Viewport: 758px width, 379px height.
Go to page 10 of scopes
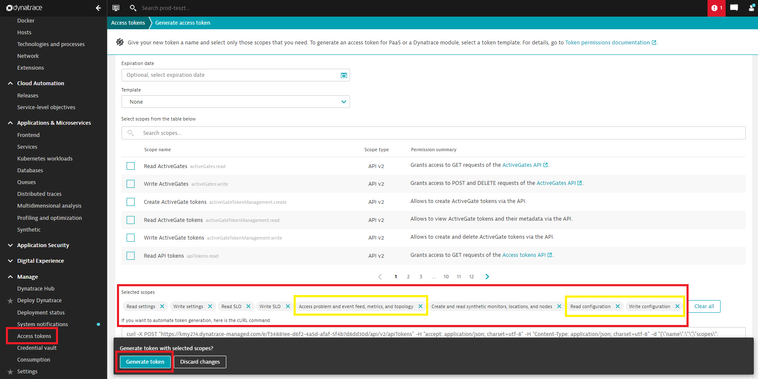(446, 277)
